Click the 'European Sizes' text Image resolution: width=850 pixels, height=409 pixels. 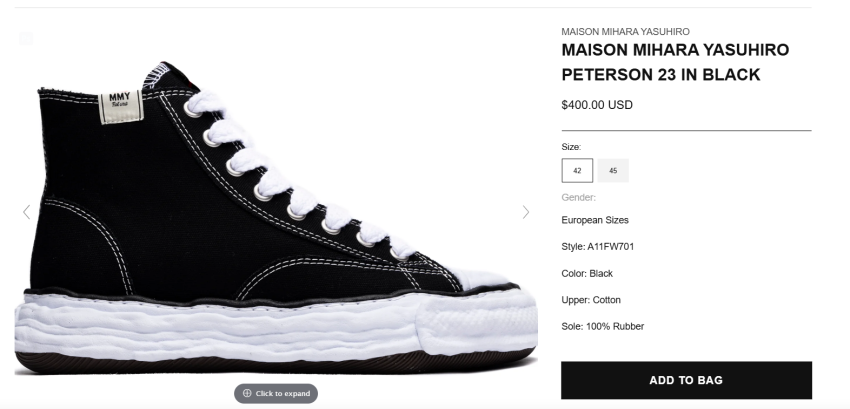tap(595, 220)
